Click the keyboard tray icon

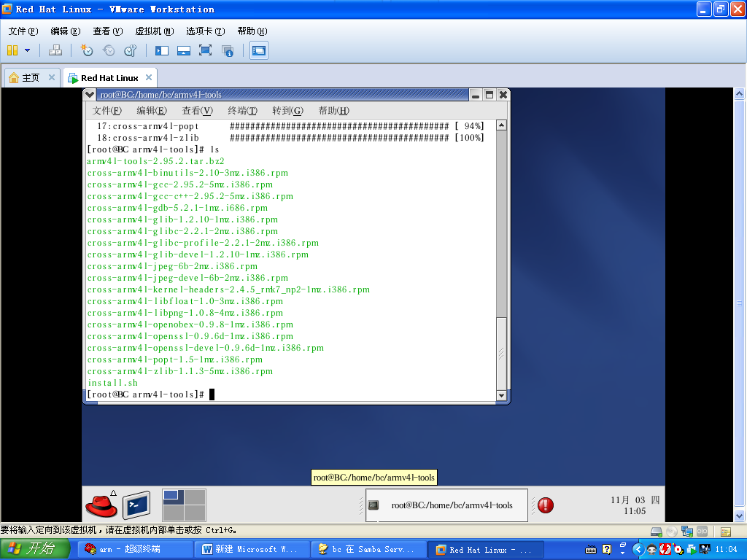591,550
